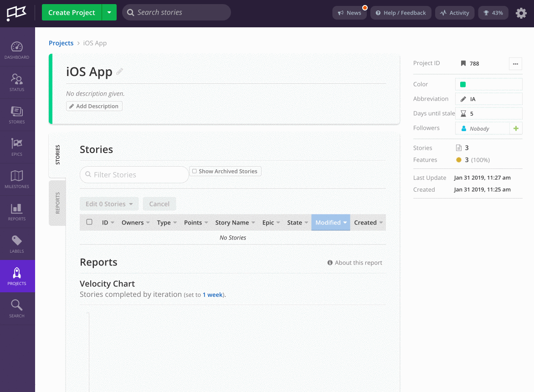Switch to the vertical REPORTS tab
This screenshot has height=392, width=534.
tap(57, 203)
